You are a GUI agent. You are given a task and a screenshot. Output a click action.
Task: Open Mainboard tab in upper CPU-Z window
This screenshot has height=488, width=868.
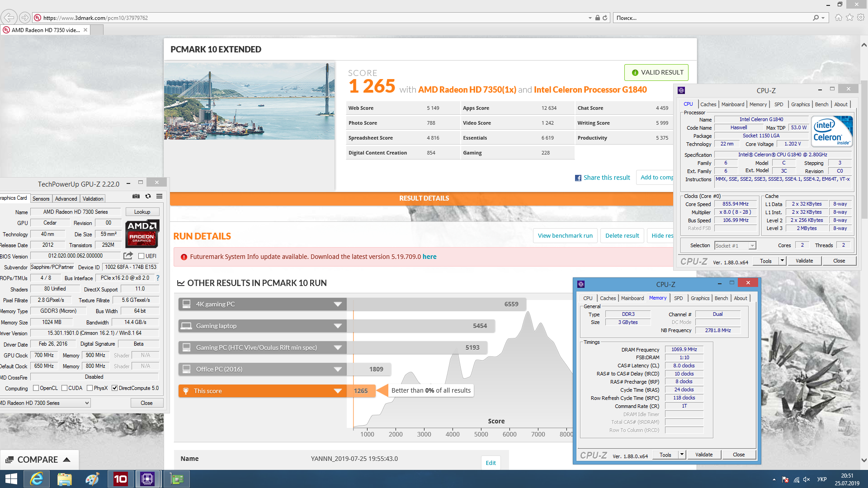[x=732, y=104]
